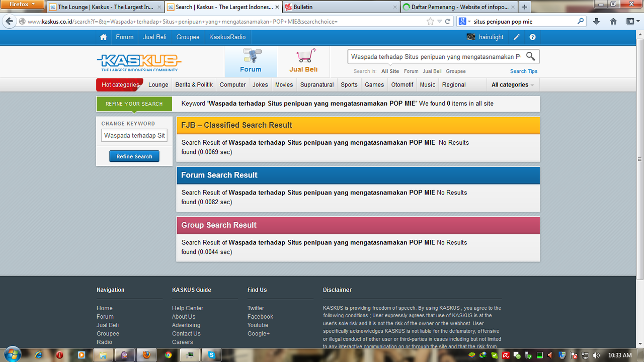Click the magnifier search icon in Kaskus search box
Viewport: 644px width, 362px height.
(530, 56)
